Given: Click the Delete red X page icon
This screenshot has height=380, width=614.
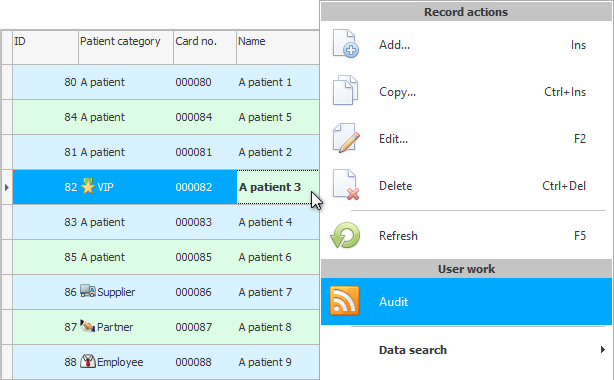Looking at the screenshot, I should click(346, 185).
